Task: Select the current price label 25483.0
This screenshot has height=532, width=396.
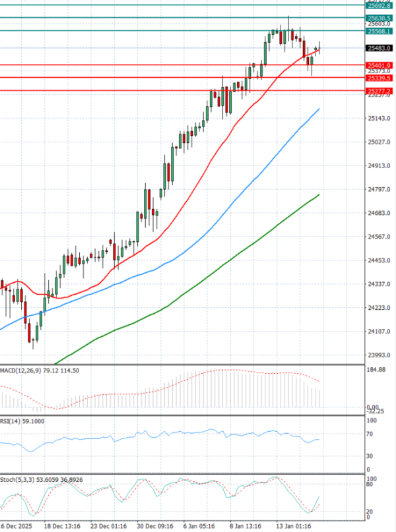Action: (379, 48)
